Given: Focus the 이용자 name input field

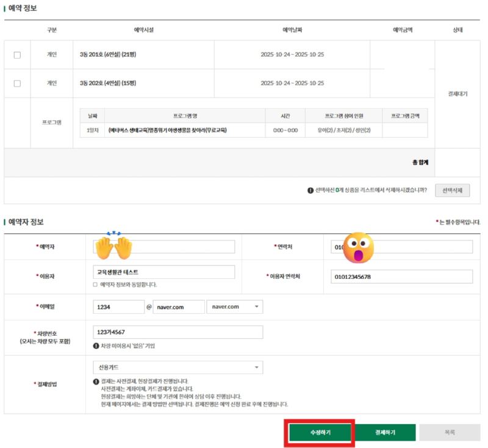Looking at the screenshot, I should pos(163,272).
